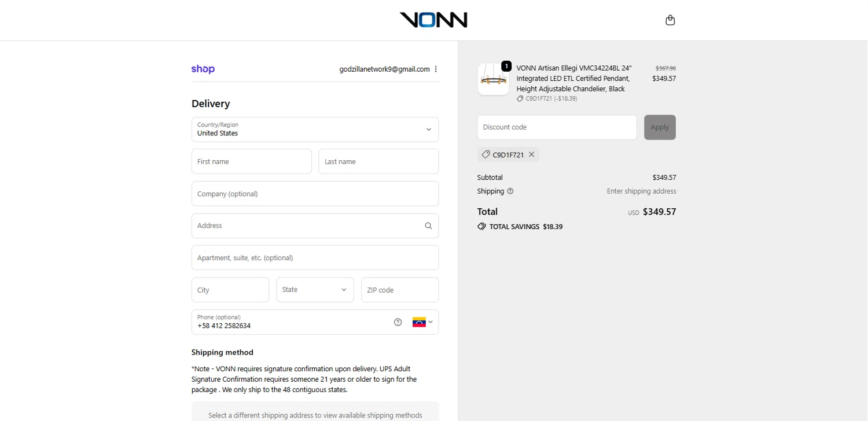868x421 pixels.
Task: Remove discount code C9D1F721
Action: pos(531,154)
